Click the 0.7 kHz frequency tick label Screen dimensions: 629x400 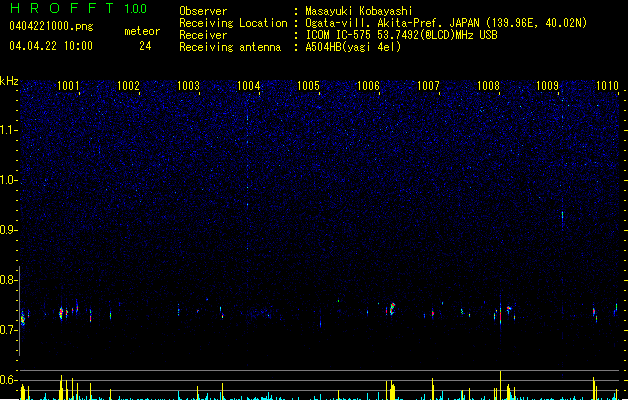[x=8, y=330]
